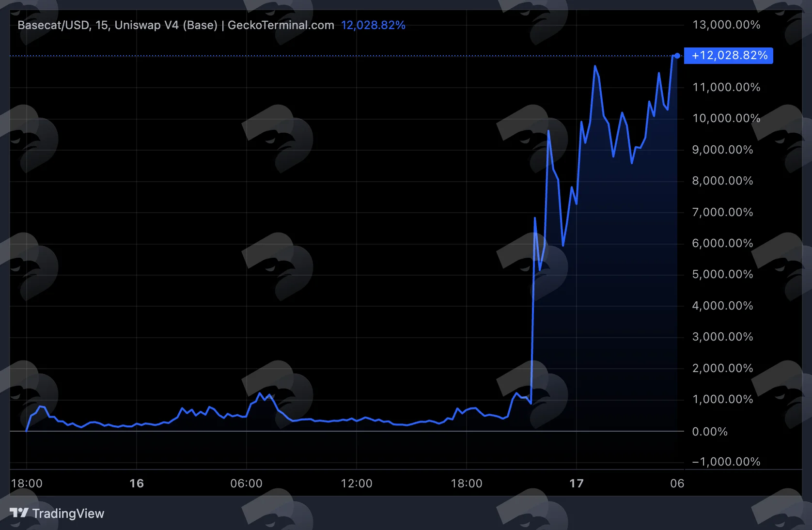
Task: Click the first 18:00 time label
Action: (27, 483)
